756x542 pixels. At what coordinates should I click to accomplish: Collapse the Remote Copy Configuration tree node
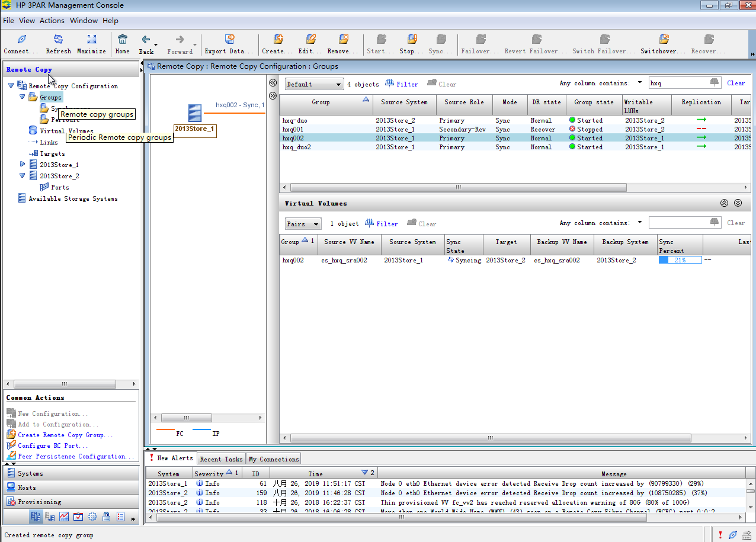tap(11, 86)
